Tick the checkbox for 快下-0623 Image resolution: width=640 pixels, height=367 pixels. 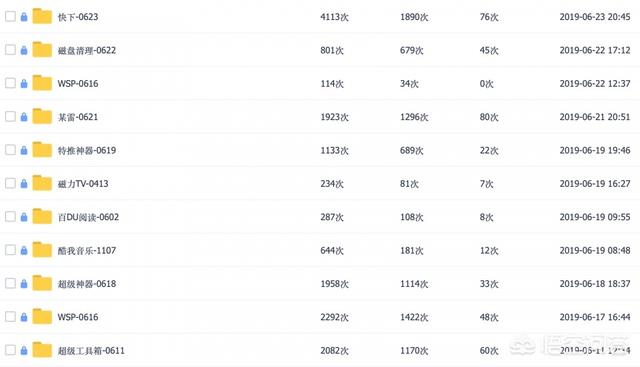pyautogui.click(x=10, y=16)
